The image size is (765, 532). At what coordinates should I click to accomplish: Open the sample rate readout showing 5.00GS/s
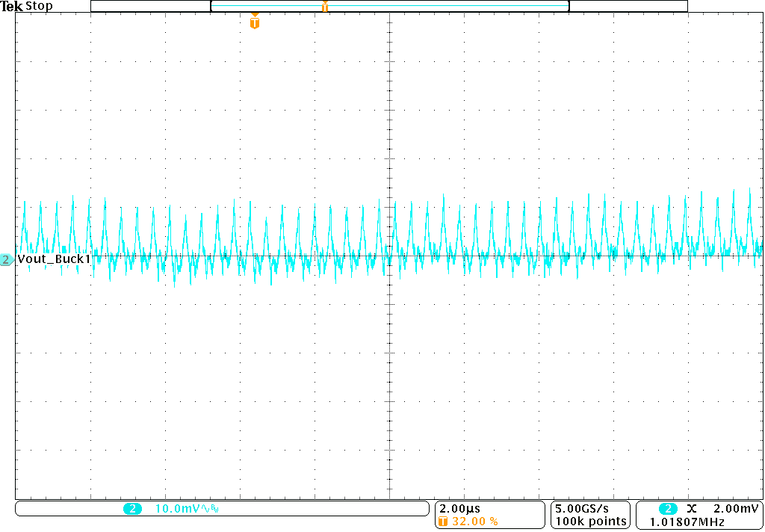583,507
